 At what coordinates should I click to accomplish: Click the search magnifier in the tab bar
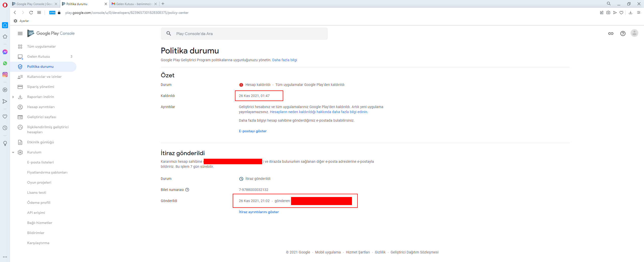609,4
